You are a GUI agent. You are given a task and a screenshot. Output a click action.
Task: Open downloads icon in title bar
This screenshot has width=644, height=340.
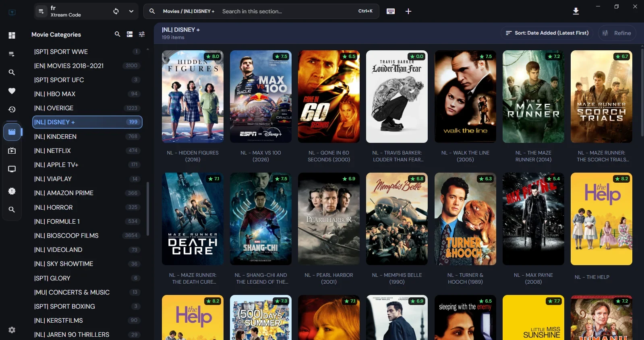(576, 11)
